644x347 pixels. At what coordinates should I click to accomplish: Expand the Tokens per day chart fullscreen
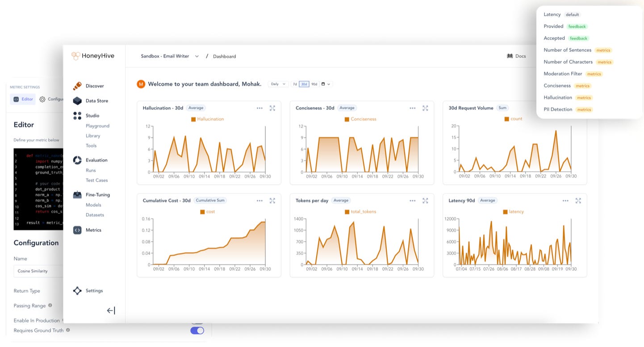[425, 201]
